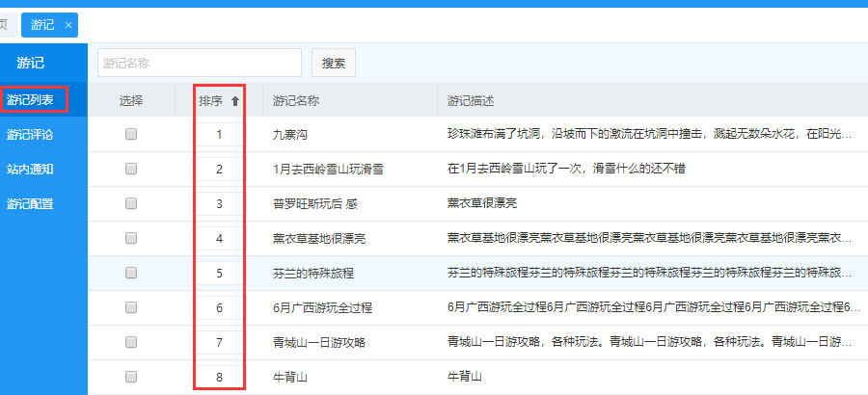Check the checkbox for 九寨沟 row
The width and height of the screenshot is (868, 395).
coord(131,135)
